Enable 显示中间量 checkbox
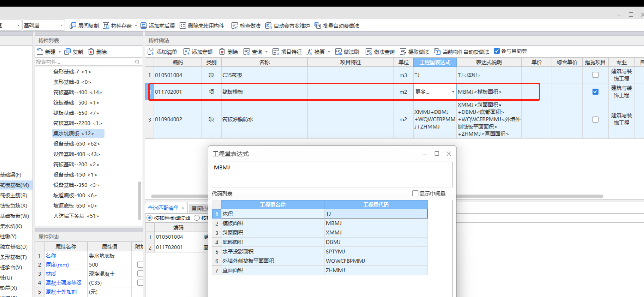Viewport: 644px width, 297px height. click(415, 194)
